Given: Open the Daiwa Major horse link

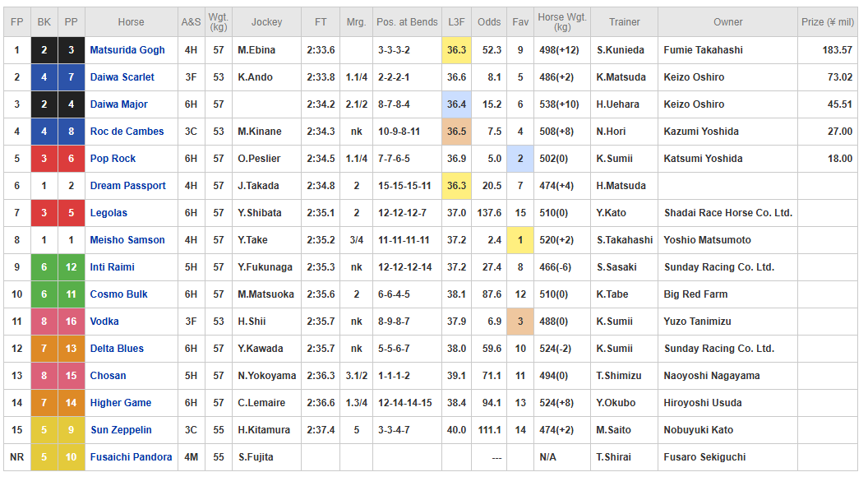Looking at the screenshot, I should point(119,104).
